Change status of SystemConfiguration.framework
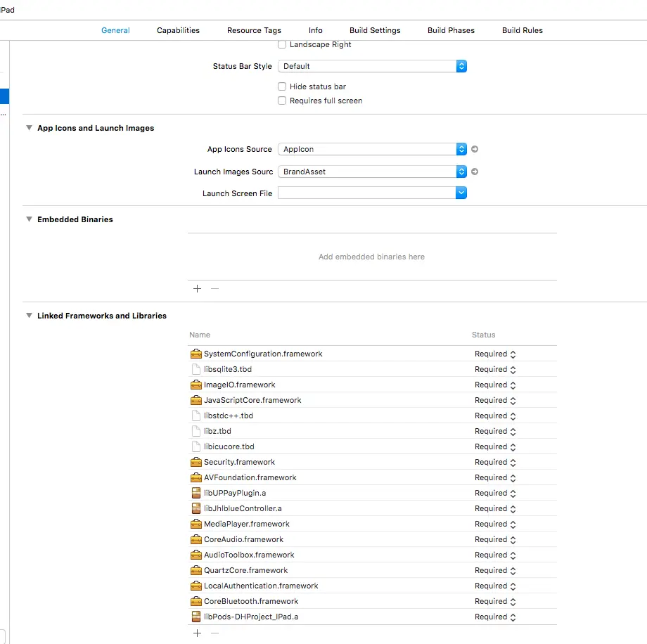The image size is (647, 644). pyautogui.click(x=495, y=354)
